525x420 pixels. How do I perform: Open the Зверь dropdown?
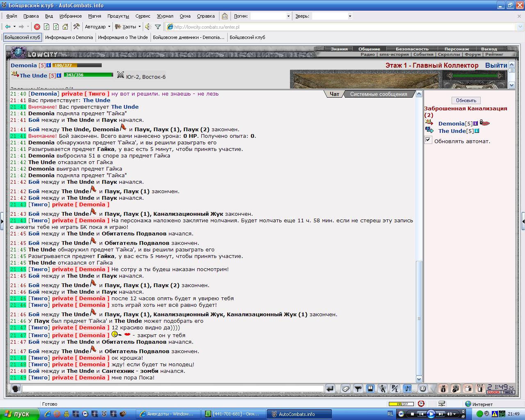coord(350,16)
